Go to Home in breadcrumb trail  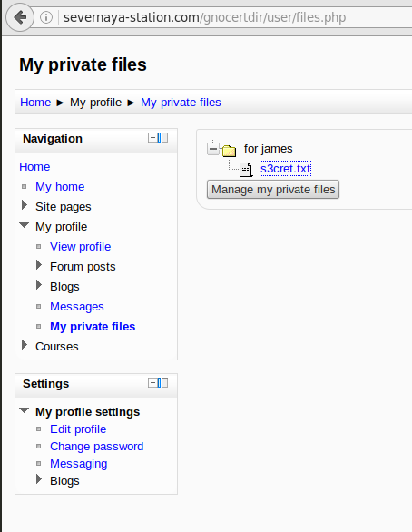click(35, 102)
